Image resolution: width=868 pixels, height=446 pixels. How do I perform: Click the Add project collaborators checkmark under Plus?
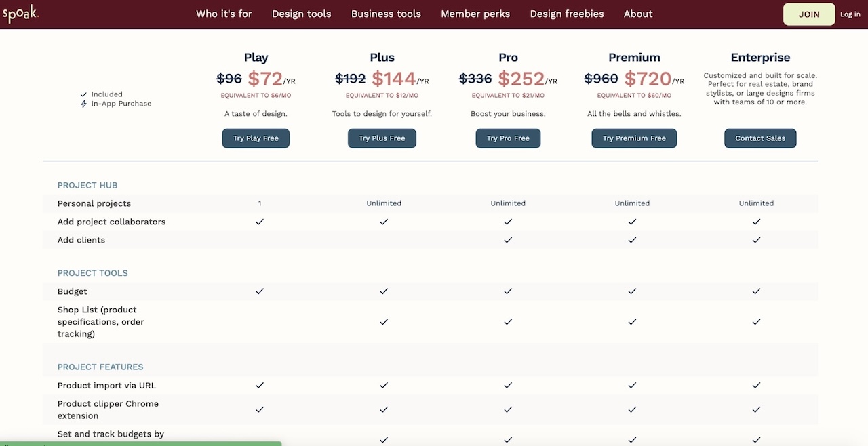pos(383,221)
